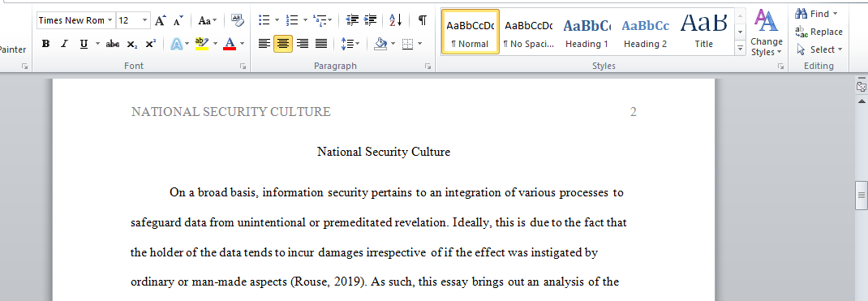Click the Shading paint bucket

pyautogui.click(x=380, y=44)
